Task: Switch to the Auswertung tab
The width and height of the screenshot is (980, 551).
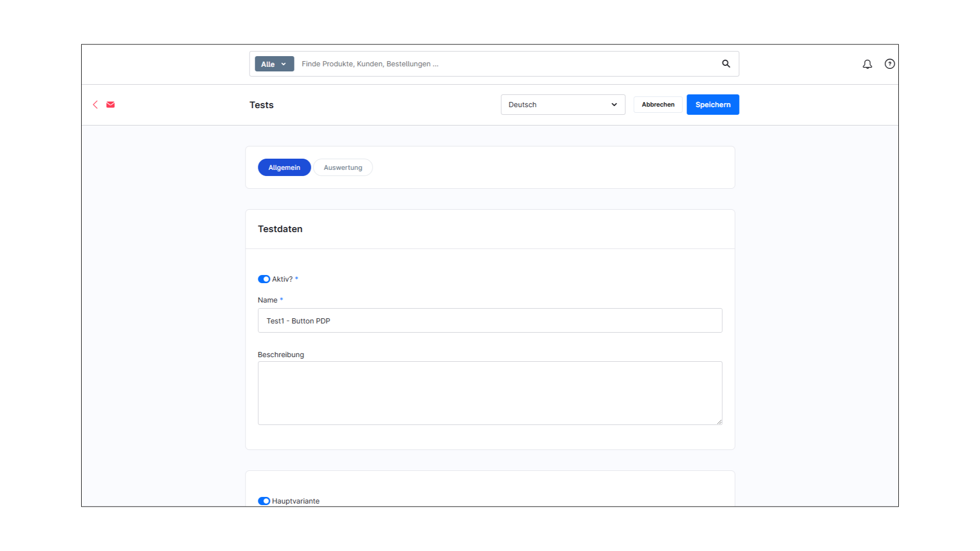Action: [342, 167]
